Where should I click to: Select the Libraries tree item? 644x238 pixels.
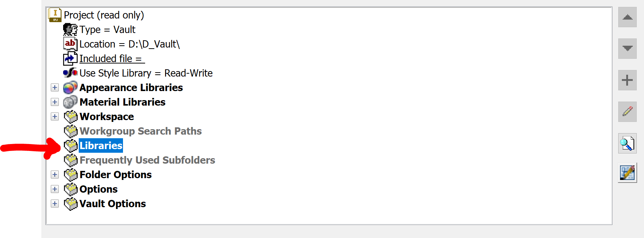click(101, 145)
